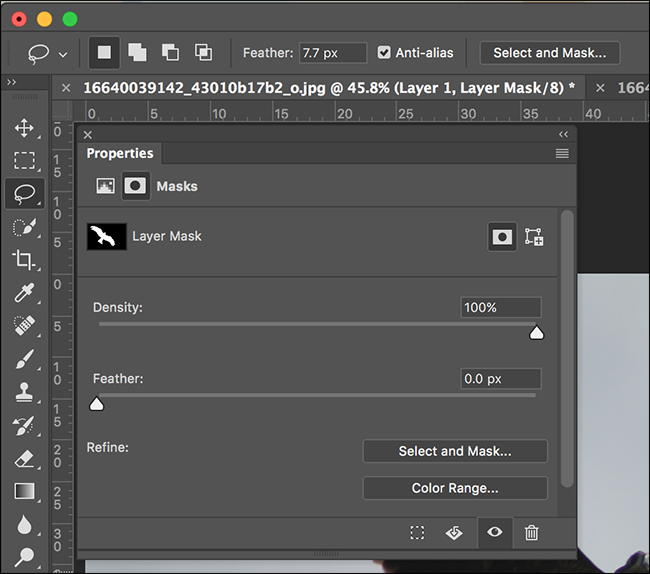Select the Clone Stamp tool
Screen dimensions: 650x574
pyautogui.click(x=24, y=392)
